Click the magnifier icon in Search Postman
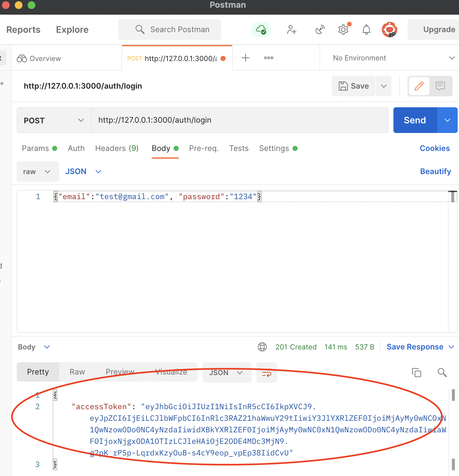The width and height of the screenshot is (459, 476). 140,30
